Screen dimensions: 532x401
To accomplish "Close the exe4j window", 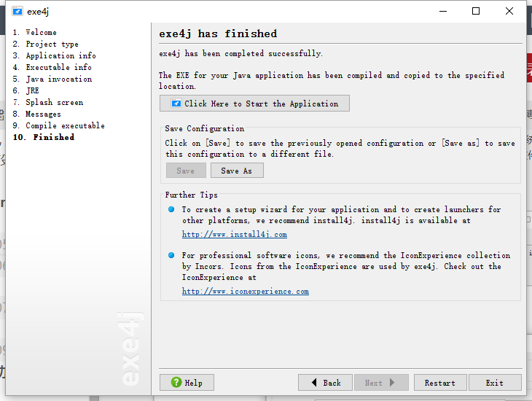I will click(509, 11).
